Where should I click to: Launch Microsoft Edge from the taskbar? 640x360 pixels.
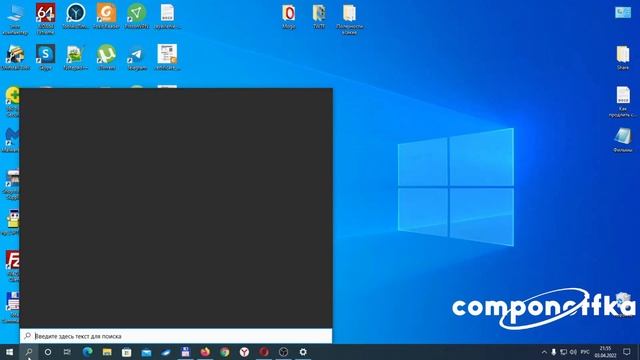87,352
